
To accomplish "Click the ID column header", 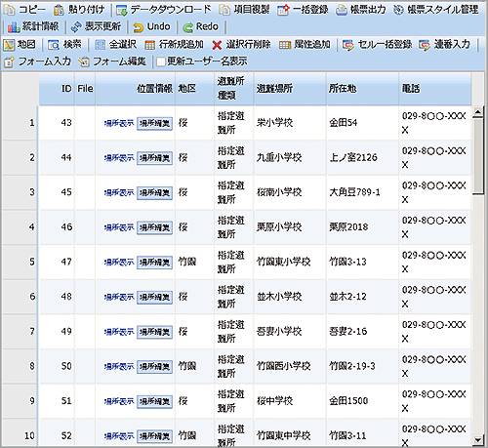I will (x=58, y=89).
